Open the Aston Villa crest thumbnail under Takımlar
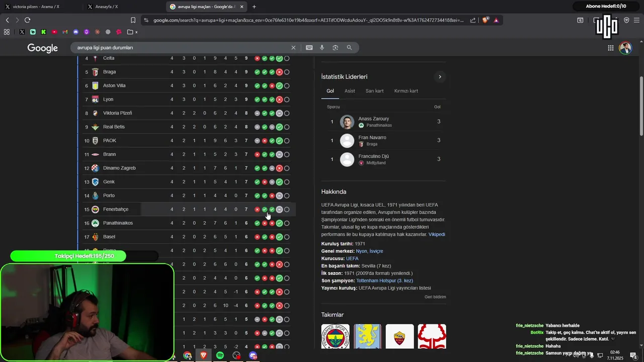This screenshot has width=644, height=362. tap(368, 336)
